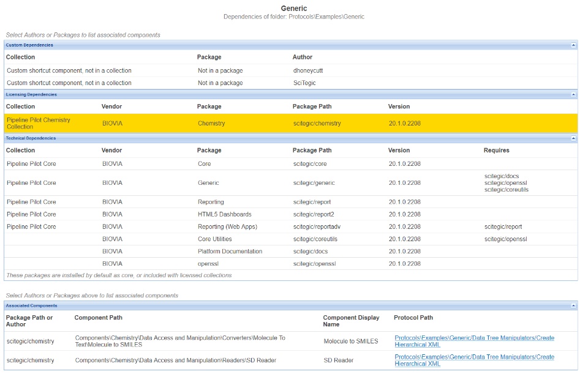Open protocol link in Molecule to SMILES row
The width and height of the screenshot is (588, 374).
click(474, 342)
